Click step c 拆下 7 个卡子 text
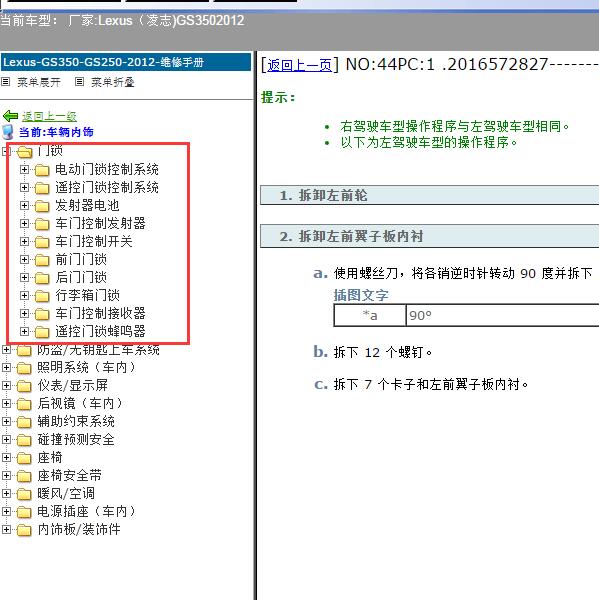Screen dimensions: 599x600 [431, 384]
